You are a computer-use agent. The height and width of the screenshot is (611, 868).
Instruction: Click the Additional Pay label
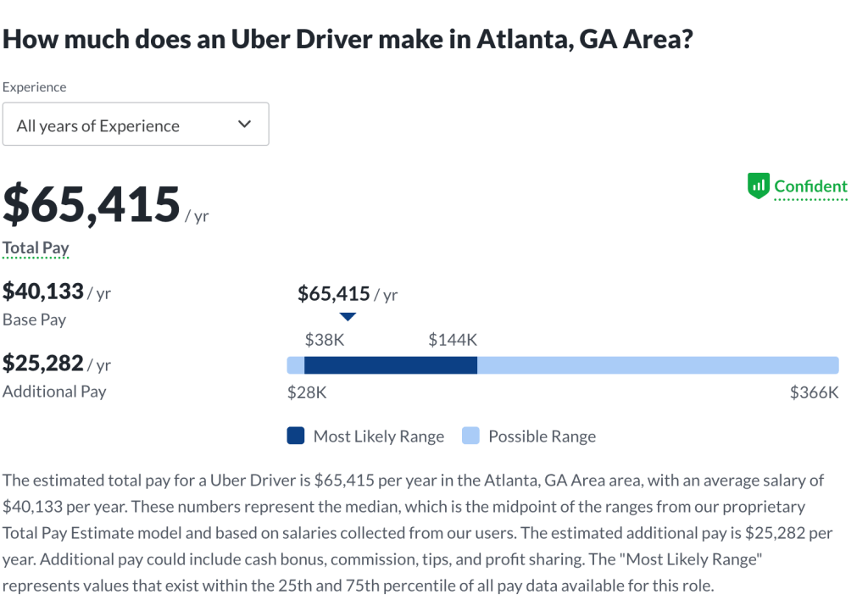point(54,392)
